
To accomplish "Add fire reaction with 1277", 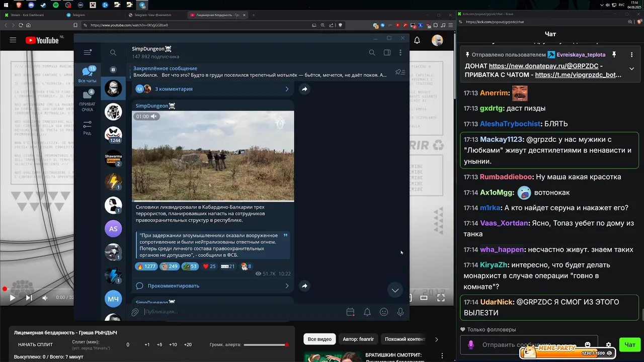I will click(x=146, y=266).
